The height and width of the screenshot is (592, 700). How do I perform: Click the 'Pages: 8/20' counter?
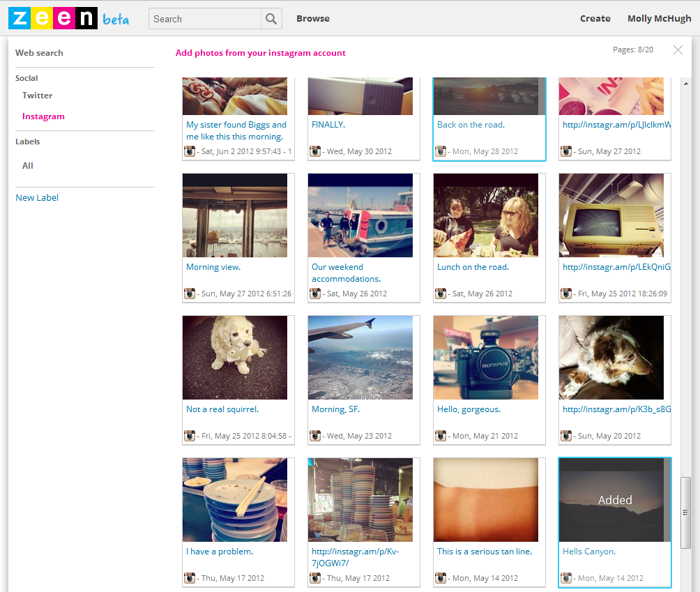pyautogui.click(x=632, y=50)
